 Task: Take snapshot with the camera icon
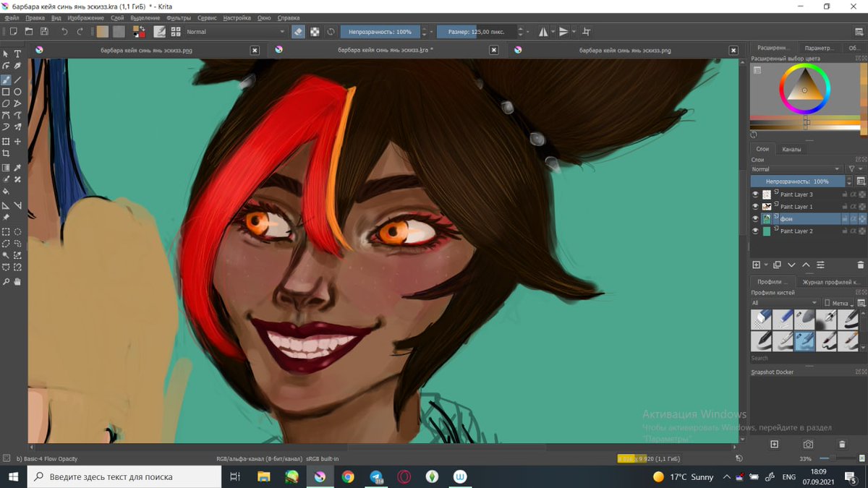coord(808,444)
